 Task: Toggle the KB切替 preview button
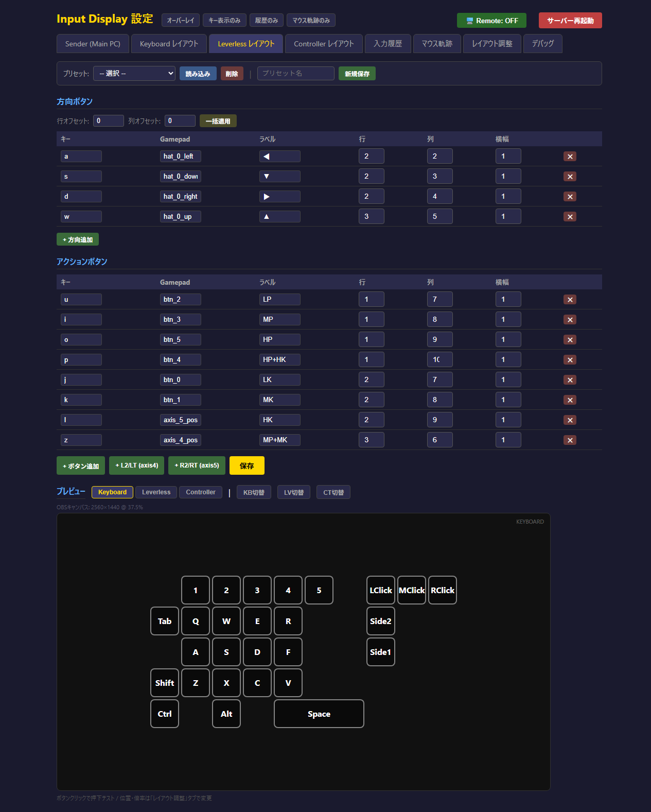254,493
